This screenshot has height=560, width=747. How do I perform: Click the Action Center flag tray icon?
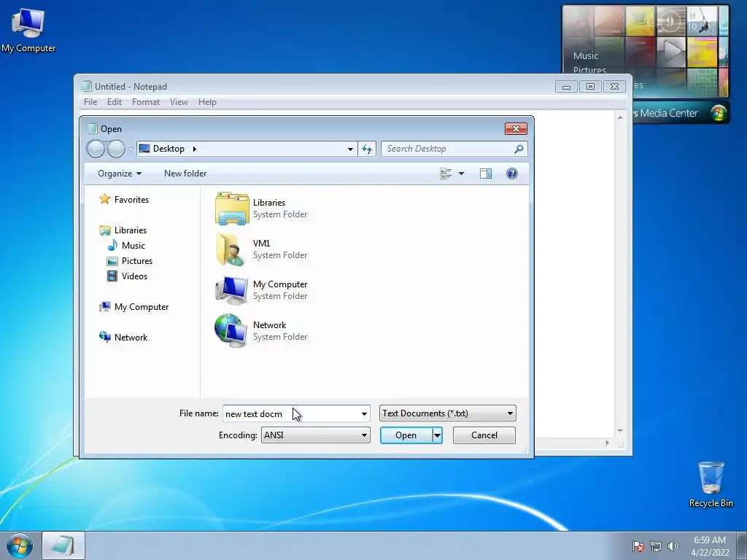pyautogui.click(x=638, y=546)
